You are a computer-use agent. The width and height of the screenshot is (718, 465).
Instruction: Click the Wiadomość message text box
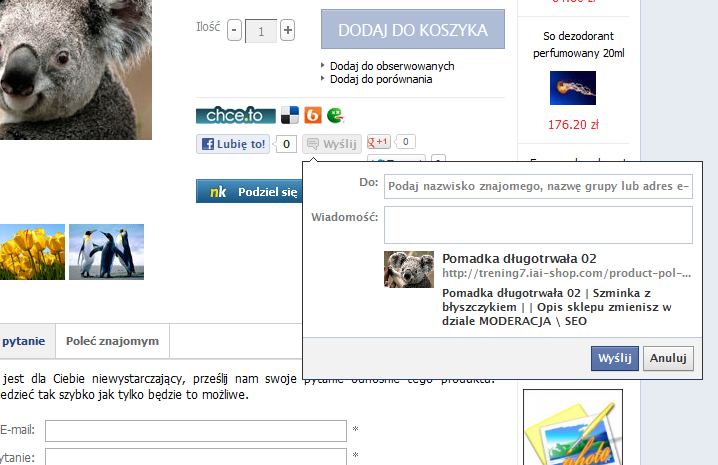click(x=538, y=225)
